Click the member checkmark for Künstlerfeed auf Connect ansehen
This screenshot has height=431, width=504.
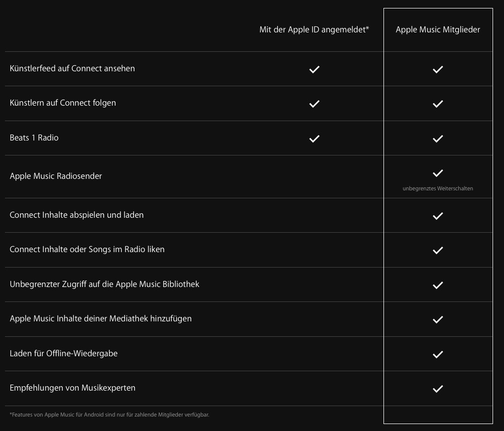[438, 69]
